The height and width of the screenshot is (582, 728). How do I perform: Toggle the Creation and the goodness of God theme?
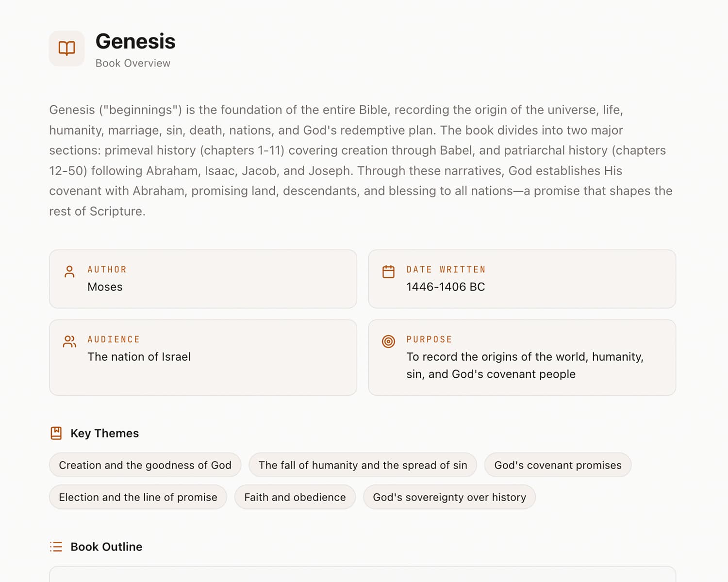[145, 465]
